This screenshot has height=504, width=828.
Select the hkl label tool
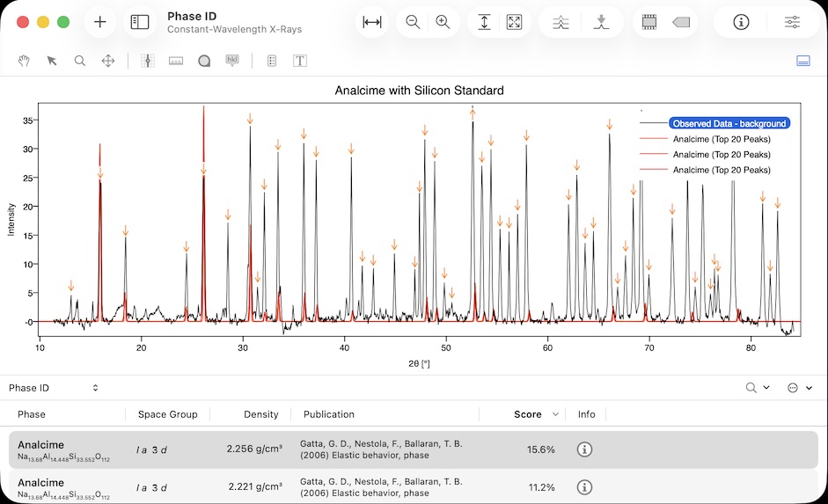(232, 61)
